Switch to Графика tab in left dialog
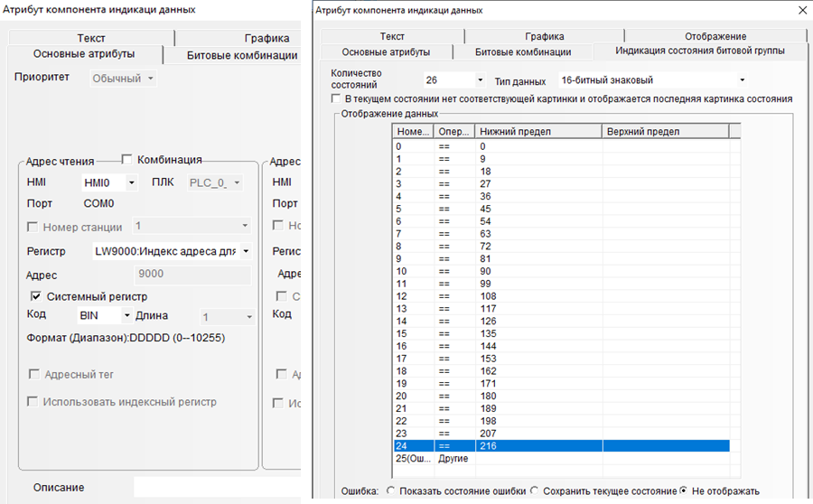This screenshot has width=813, height=504. point(266,38)
